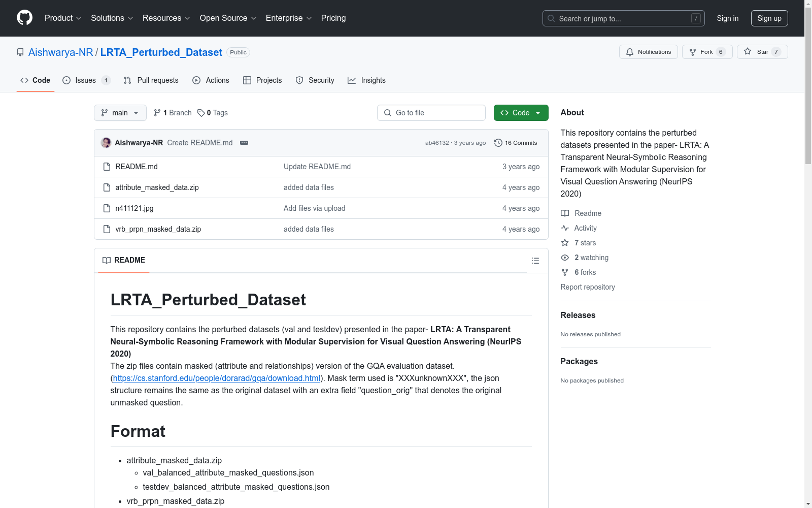The width and height of the screenshot is (812, 508).
Task: Open the main branch selector dropdown
Action: click(x=120, y=113)
